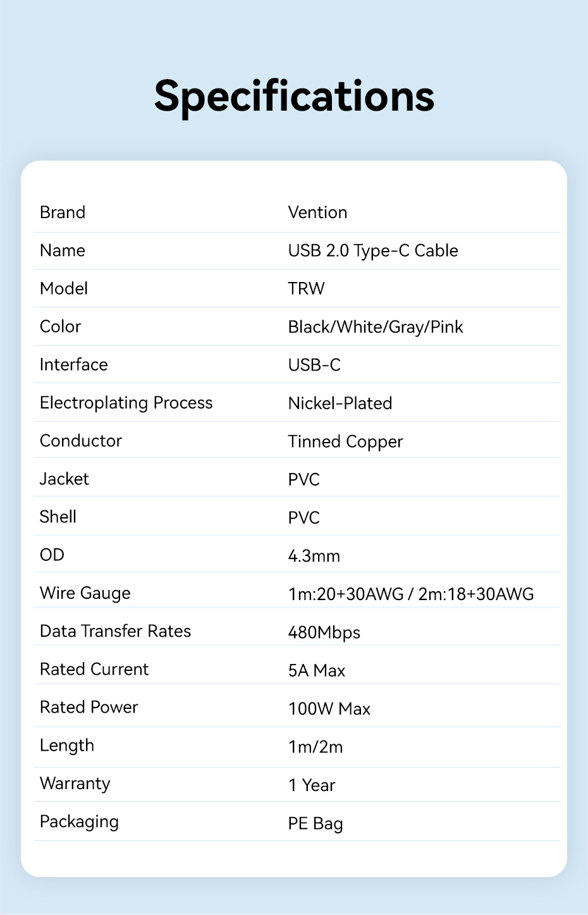588x915 pixels.
Task: Click the TRW model value
Action: tap(306, 289)
